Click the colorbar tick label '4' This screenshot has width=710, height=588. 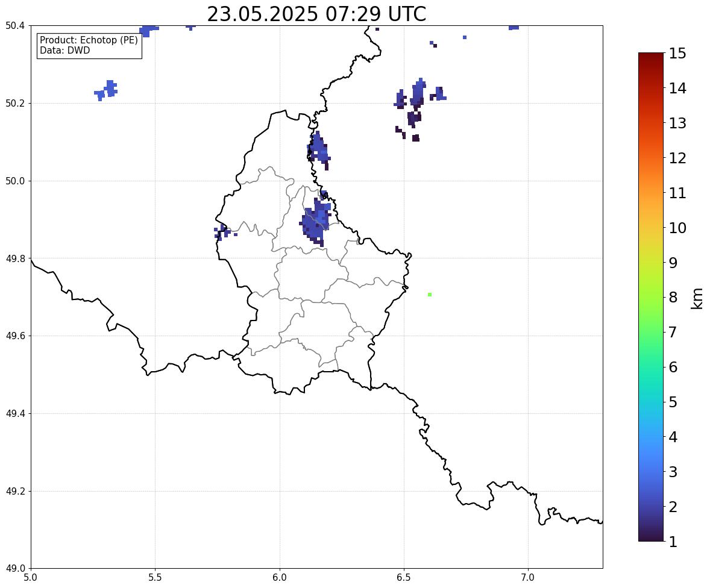pos(673,437)
